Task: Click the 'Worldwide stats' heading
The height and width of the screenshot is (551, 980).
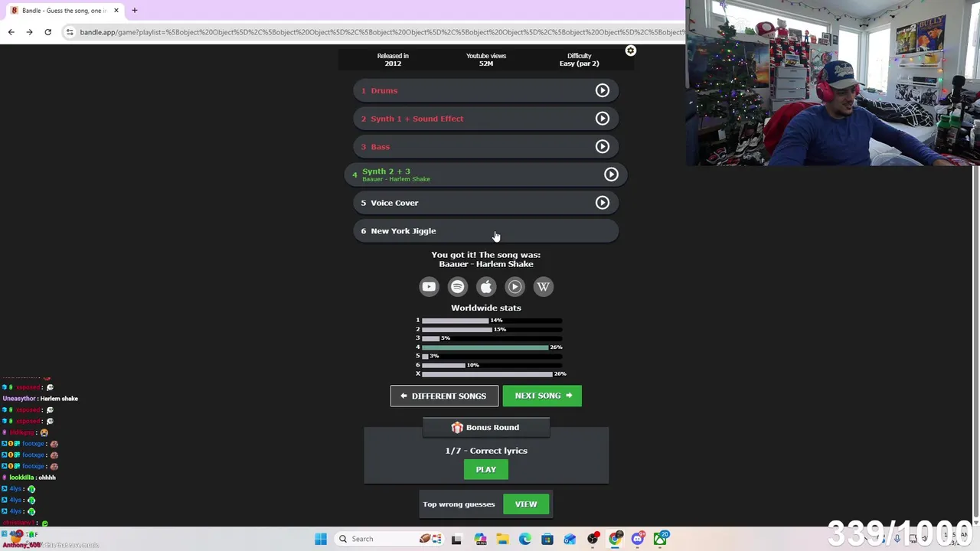Action: pyautogui.click(x=486, y=308)
